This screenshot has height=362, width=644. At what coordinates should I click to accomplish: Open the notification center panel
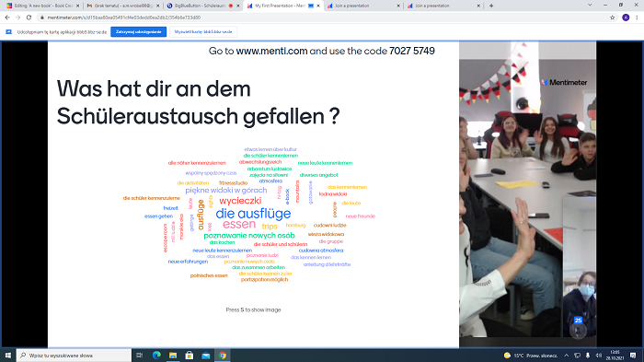[633, 356]
